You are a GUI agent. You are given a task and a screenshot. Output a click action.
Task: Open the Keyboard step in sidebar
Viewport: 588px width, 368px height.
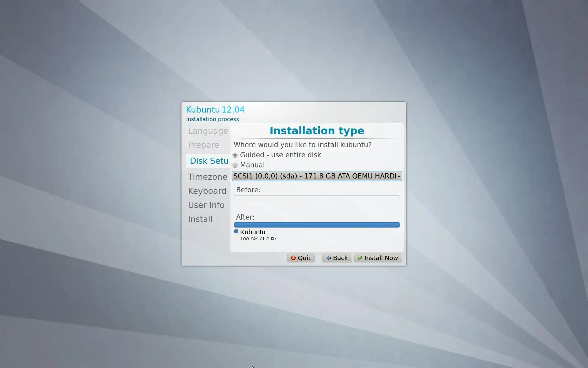tap(207, 191)
